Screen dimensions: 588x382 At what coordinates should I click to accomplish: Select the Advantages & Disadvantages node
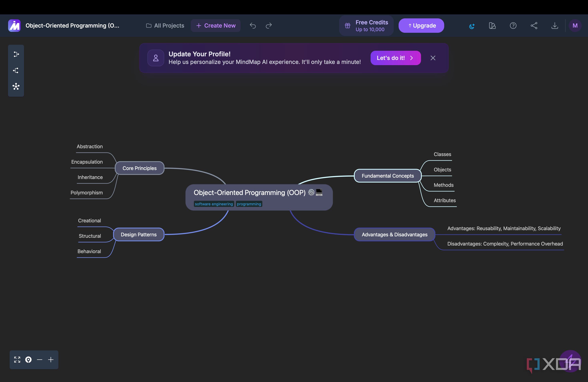pyautogui.click(x=395, y=234)
